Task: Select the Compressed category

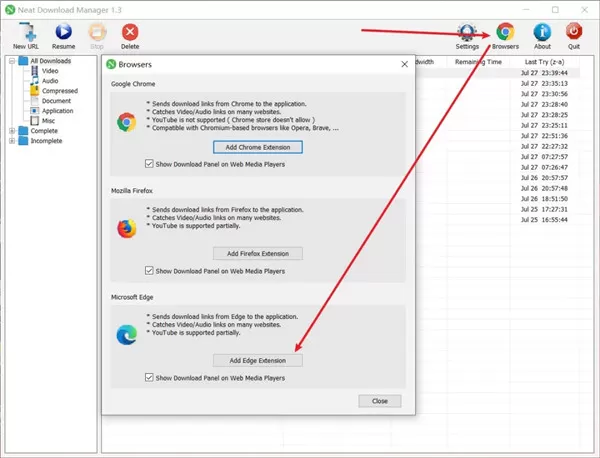Action: 60,91
